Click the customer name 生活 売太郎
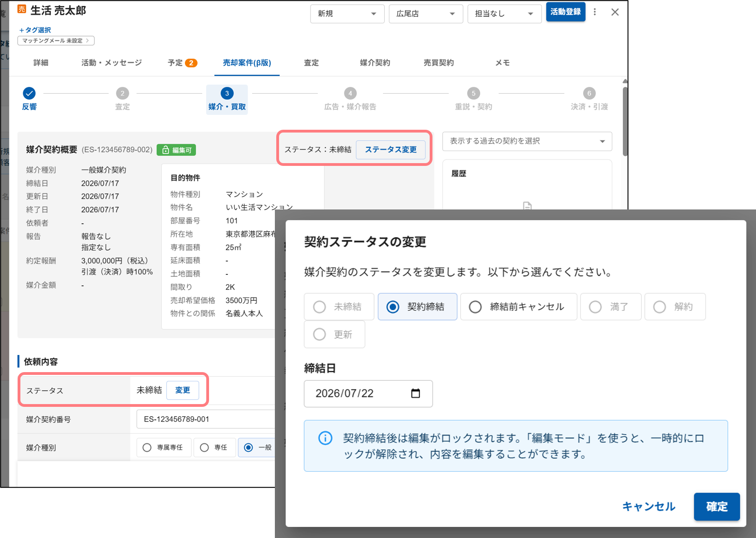The width and height of the screenshot is (756, 538). pos(58,10)
